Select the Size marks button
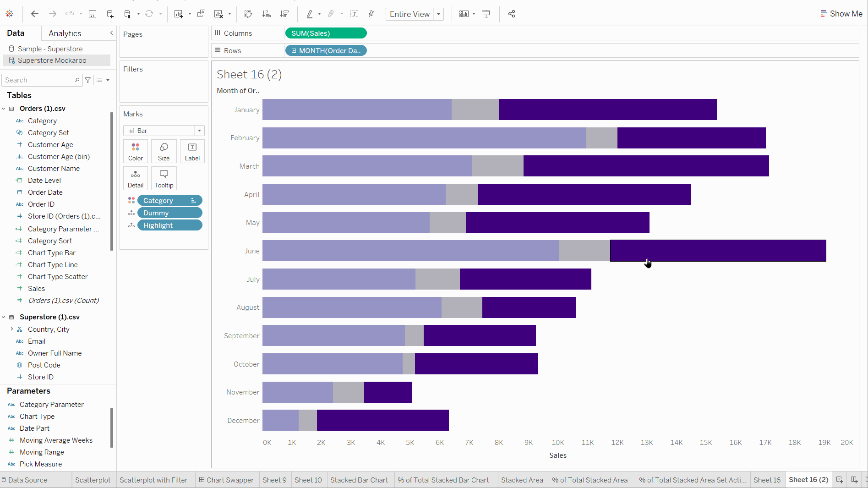 point(164,151)
